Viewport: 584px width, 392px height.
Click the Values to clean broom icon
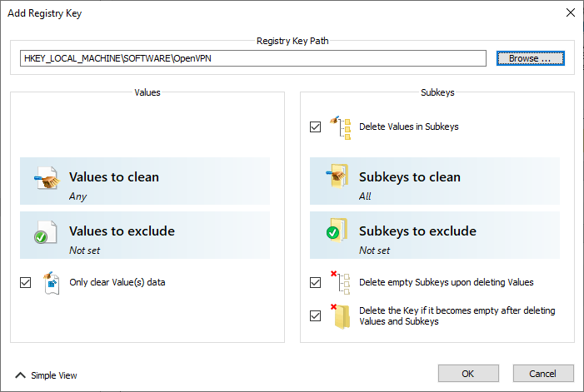point(47,178)
